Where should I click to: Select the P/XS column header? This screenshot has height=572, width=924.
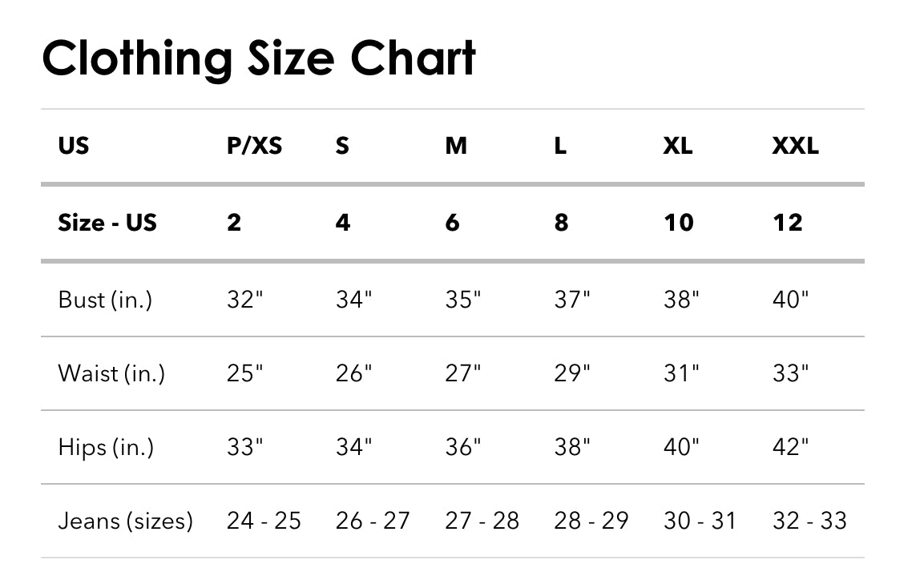tap(254, 147)
